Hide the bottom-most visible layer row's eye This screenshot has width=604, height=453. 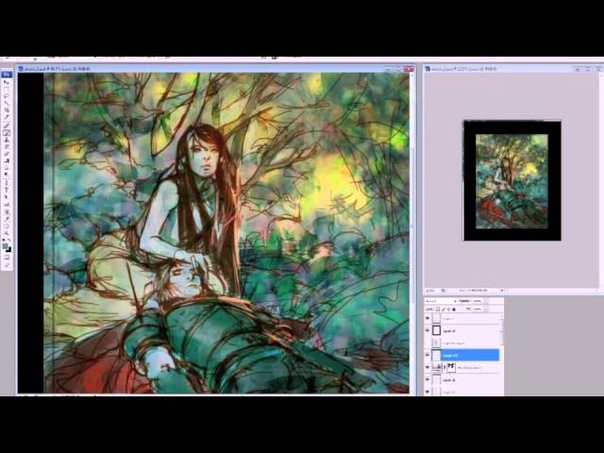(x=428, y=391)
